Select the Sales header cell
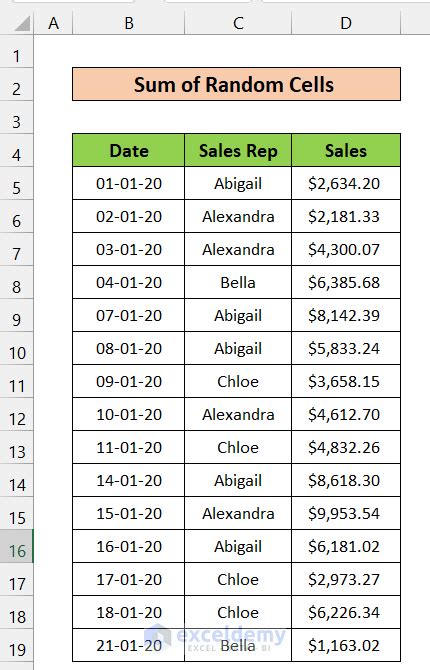430x670 pixels. (346, 150)
